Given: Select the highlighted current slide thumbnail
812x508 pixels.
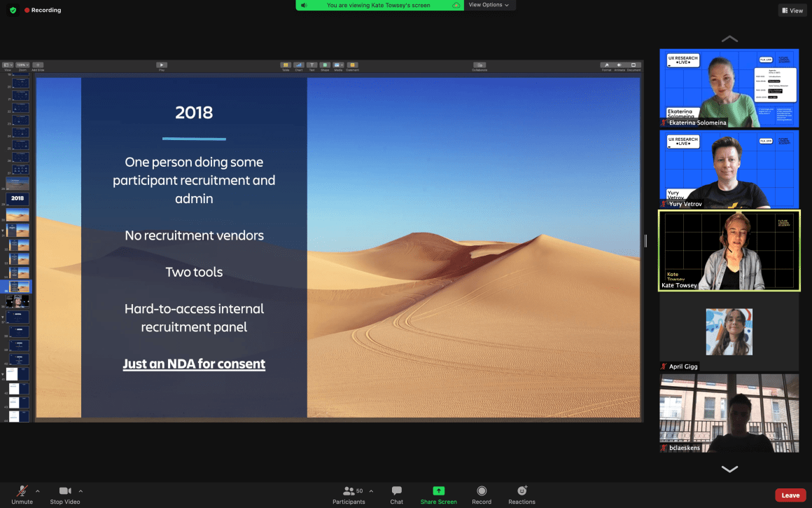Looking at the screenshot, I should (19, 286).
